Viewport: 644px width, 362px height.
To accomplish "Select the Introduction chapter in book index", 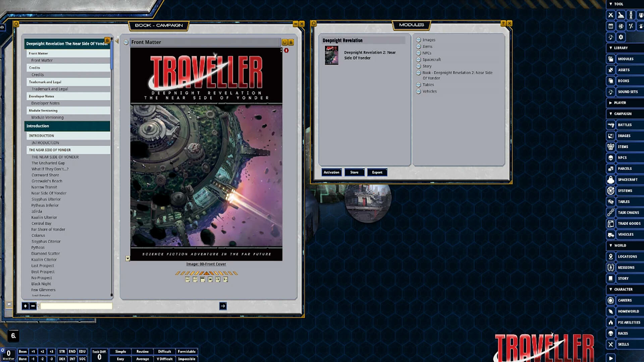I will point(67,126).
